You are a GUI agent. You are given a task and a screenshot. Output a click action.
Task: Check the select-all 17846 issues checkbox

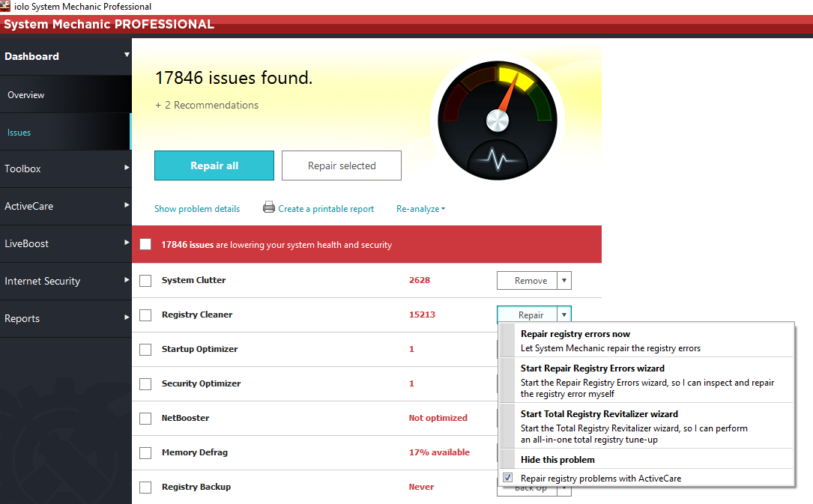(145, 244)
